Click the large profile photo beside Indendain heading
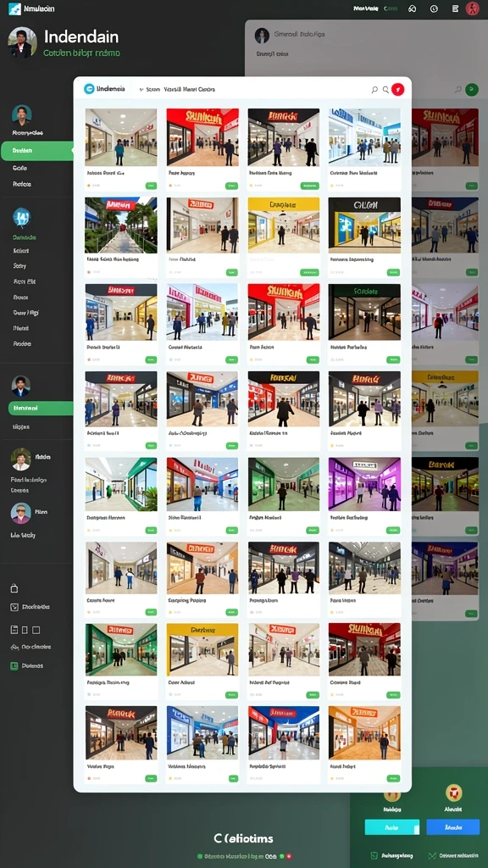The width and height of the screenshot is (488, 868). 23,42
